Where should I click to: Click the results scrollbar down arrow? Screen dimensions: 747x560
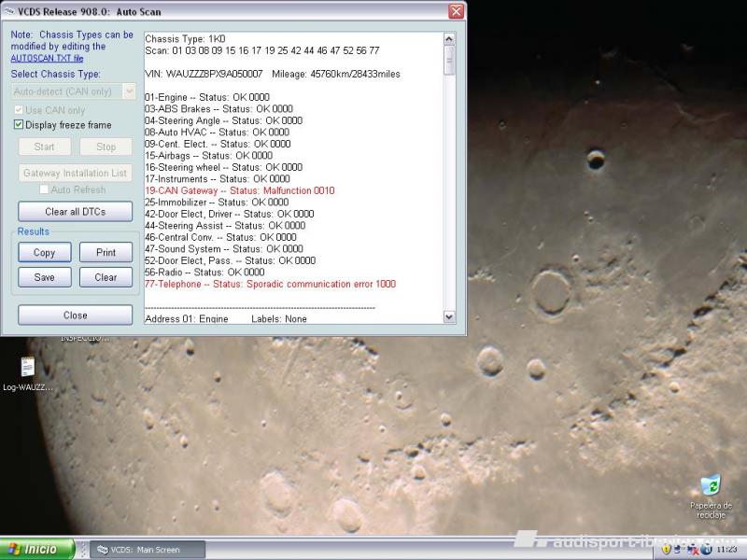tap(449, 316)
